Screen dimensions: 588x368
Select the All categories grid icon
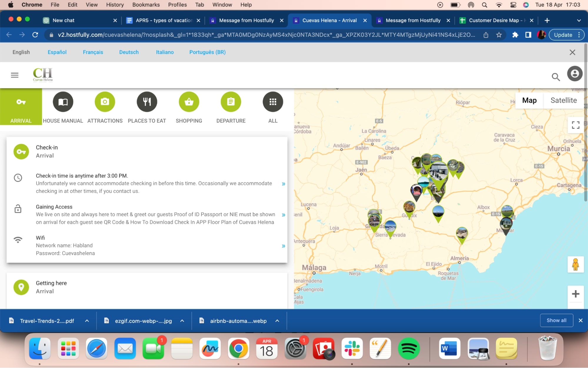coord(273,102)
